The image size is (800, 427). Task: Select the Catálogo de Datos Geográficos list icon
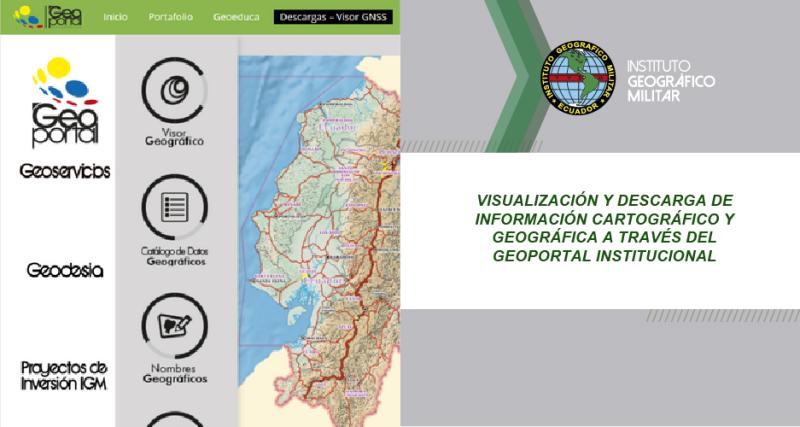tap(175, 208)
